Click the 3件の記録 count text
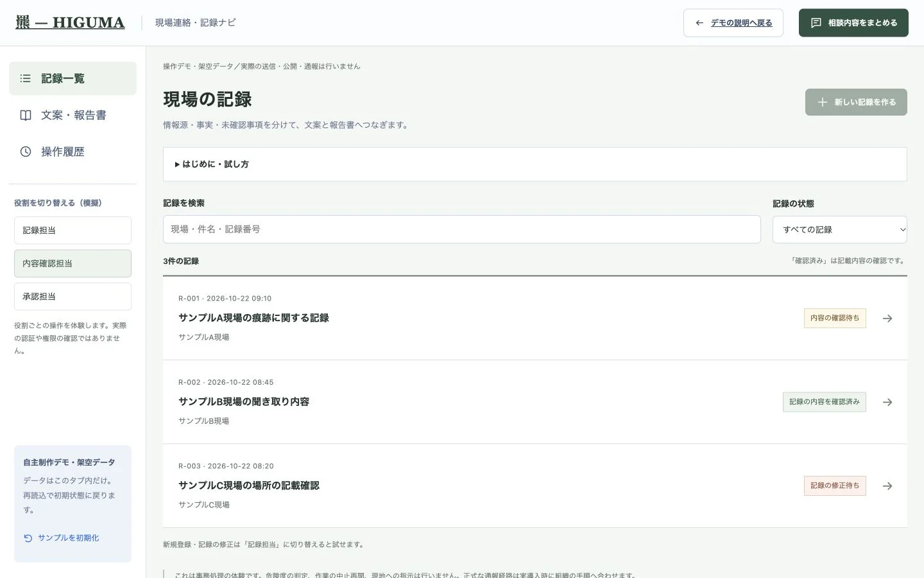Screen dimensions: 924x578 (x=181, y=261)
